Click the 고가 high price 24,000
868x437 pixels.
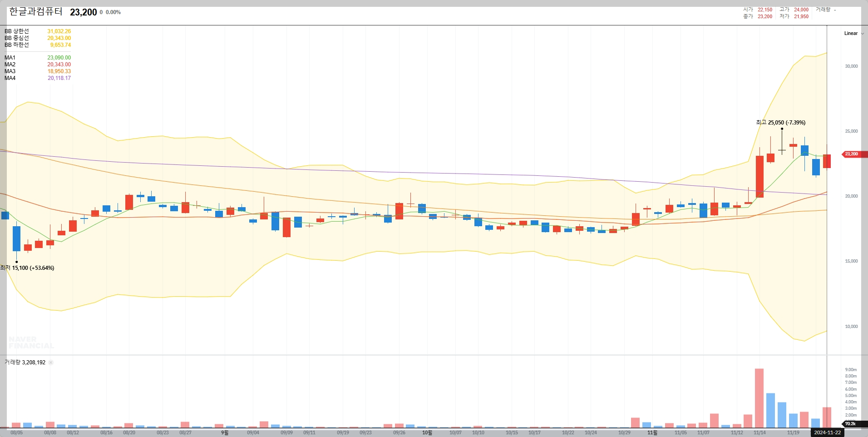click(x=801, y=10)
